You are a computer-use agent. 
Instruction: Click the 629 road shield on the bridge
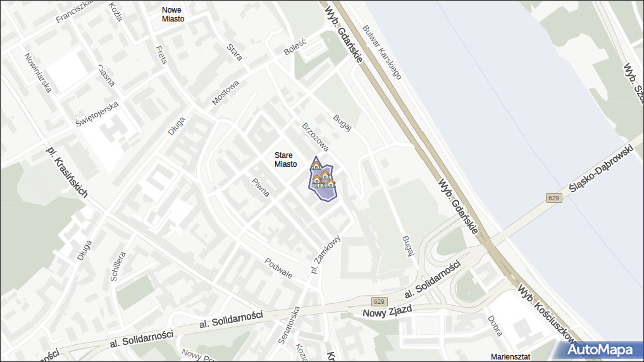click(x=554, y=198)
